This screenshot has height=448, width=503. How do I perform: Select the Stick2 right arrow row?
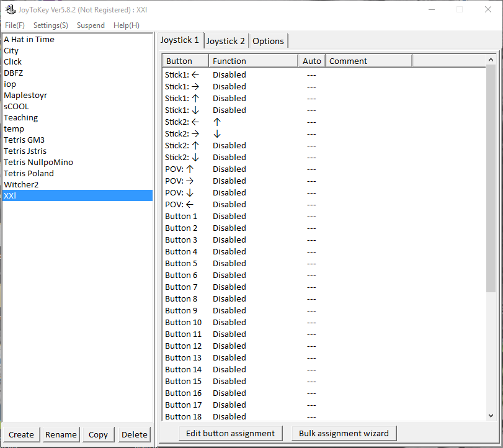(324, 134)
